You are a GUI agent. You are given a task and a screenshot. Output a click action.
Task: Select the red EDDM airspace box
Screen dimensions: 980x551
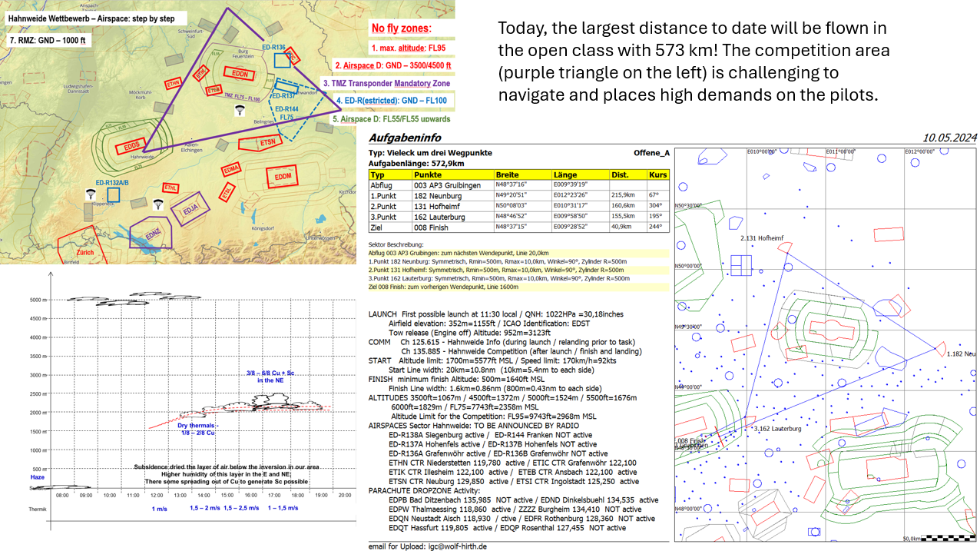tap(283, 178)
